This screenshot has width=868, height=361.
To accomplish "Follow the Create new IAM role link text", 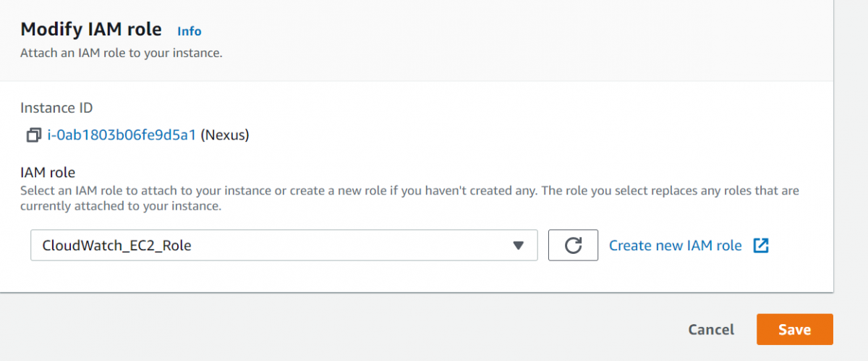I will [675, 245].
